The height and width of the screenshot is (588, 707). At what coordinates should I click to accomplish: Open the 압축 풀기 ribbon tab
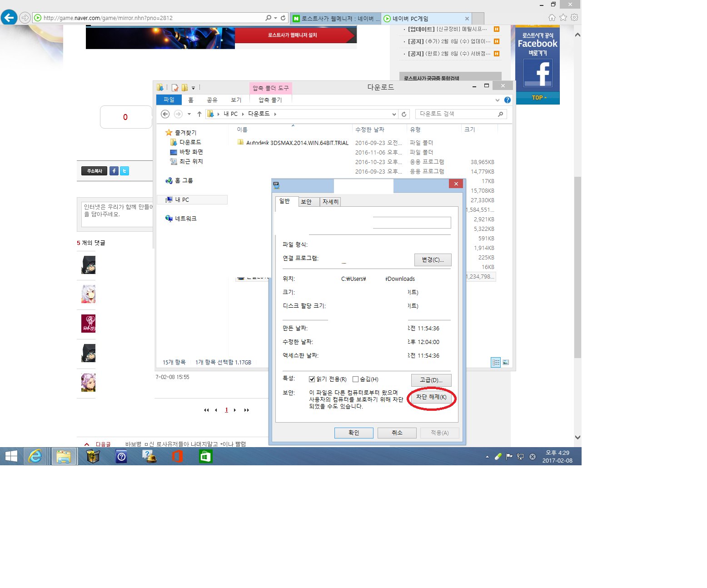click(270, 100)
